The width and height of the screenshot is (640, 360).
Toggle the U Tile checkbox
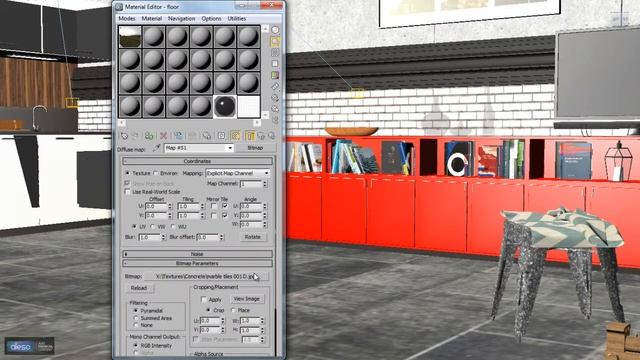[x=225, y=206]
